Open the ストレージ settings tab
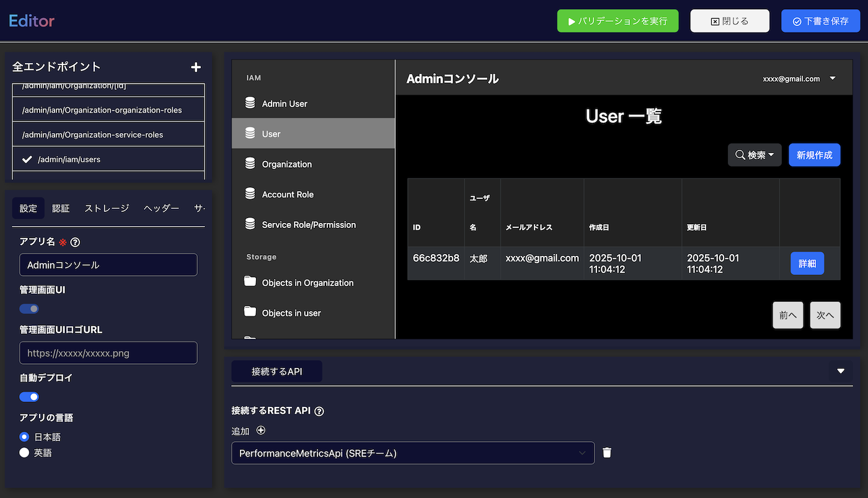Image resolution: width=868 pixels, height=498 pixels. coord(107,208)
